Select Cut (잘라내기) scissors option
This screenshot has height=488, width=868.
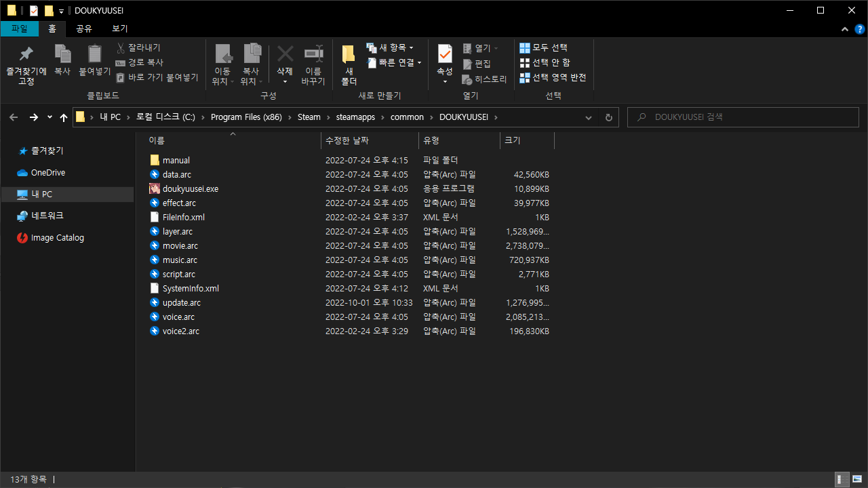[138, 47]
